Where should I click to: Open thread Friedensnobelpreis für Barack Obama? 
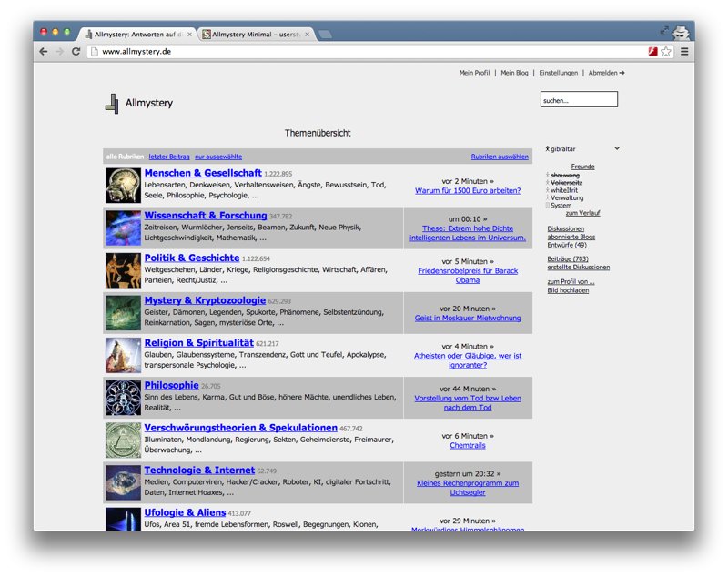[x=468, y=276]
